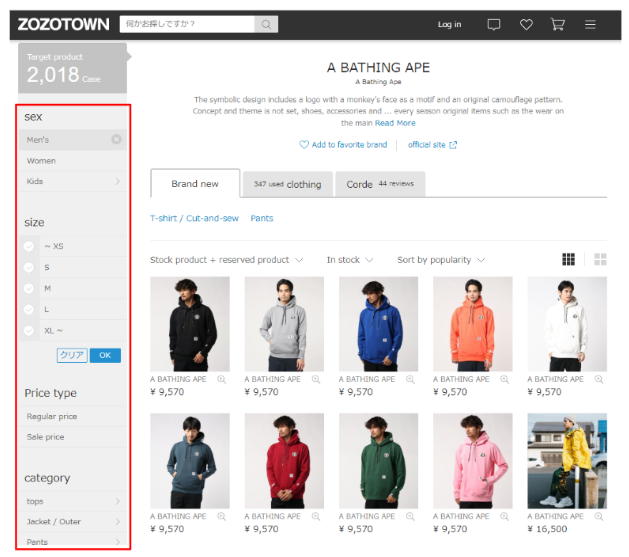629x557 pixels.
Task: Open the blue hoodie product image
Action: click(378, 324)
